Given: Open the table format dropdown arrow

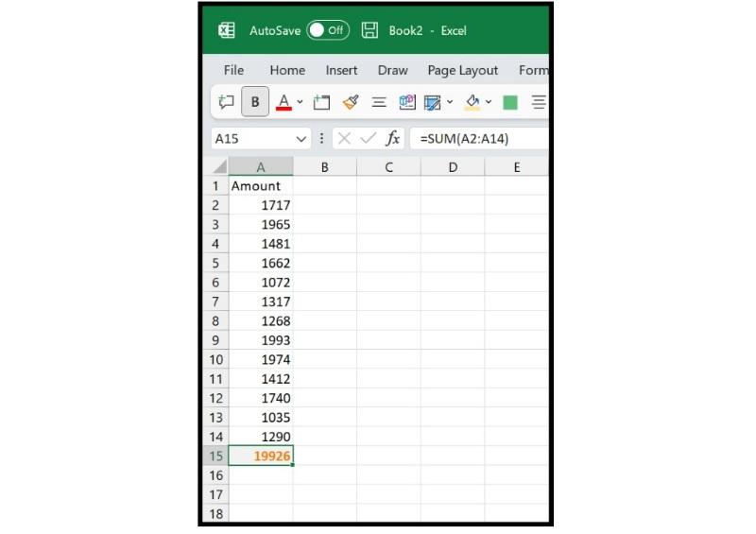Looking at the screenshot, I should click(450, 102).
